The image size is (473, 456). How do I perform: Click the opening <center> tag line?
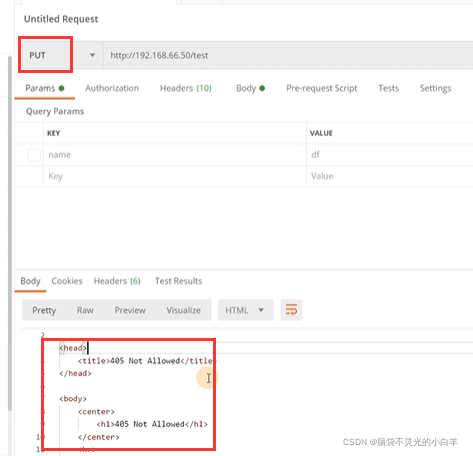point(96,412)
